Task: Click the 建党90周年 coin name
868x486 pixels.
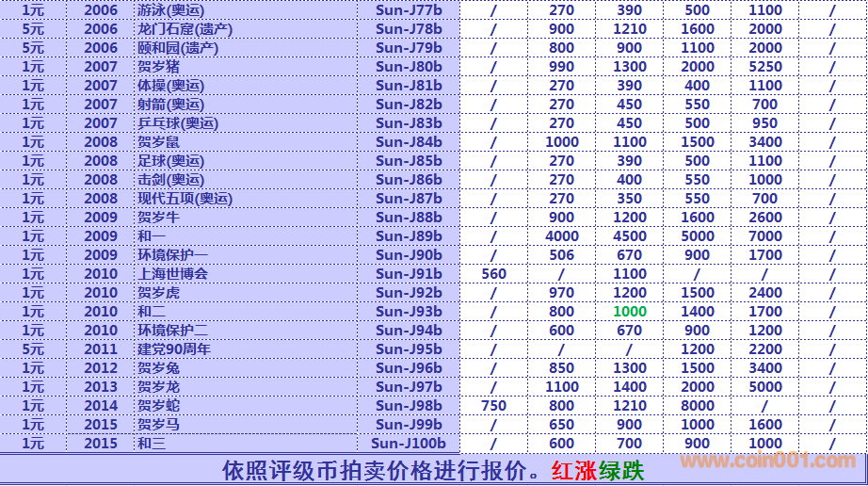Action: click(174, 349)
